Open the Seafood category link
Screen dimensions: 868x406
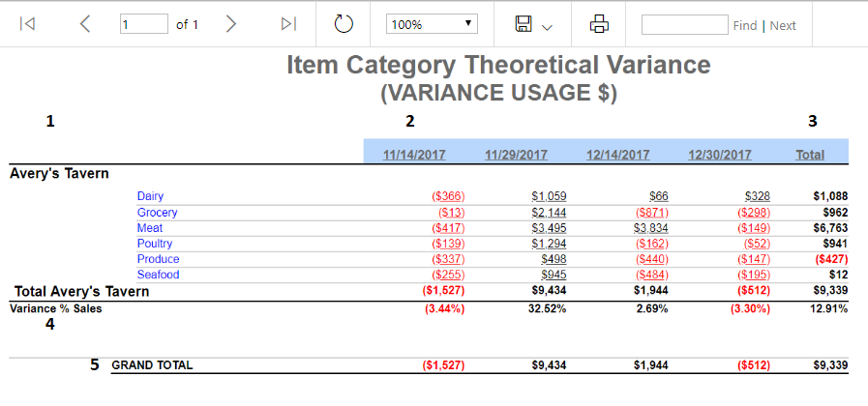click(x=158, y=275)
